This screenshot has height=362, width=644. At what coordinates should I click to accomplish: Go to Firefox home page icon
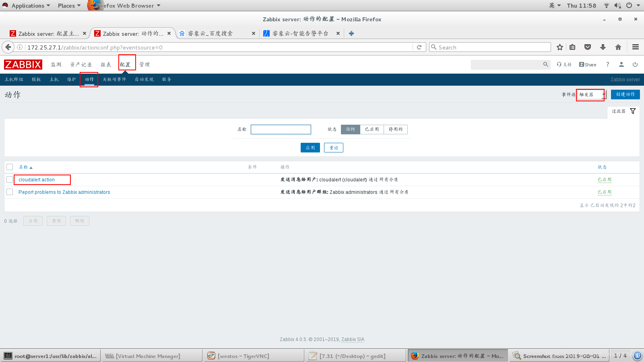[618, 47]
